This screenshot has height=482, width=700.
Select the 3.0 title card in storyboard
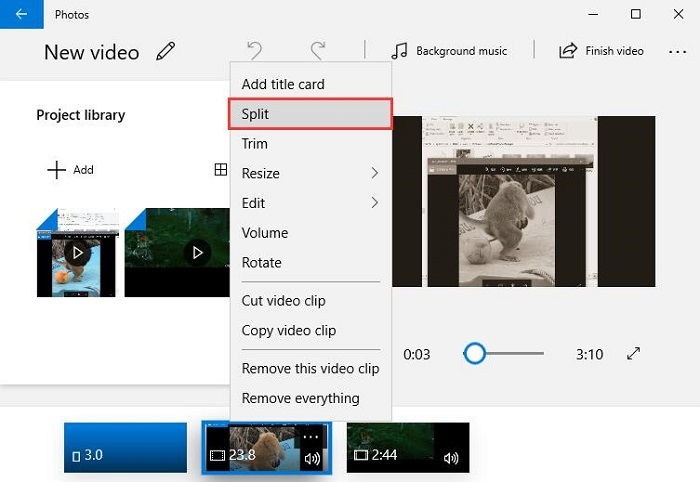pos(125,447)
